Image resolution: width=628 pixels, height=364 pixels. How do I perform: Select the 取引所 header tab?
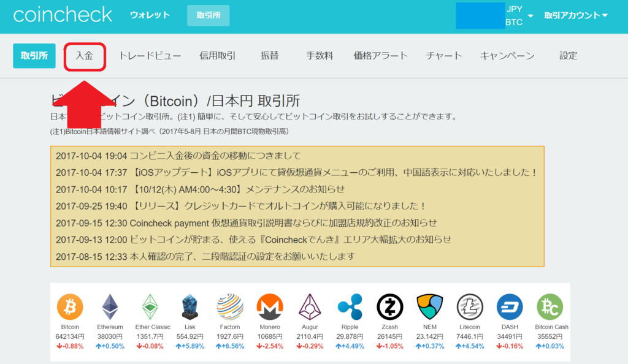(209, 15)
